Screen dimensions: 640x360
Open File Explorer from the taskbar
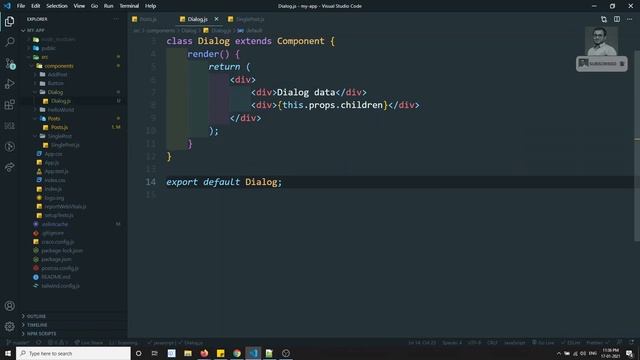pos(188,353)
